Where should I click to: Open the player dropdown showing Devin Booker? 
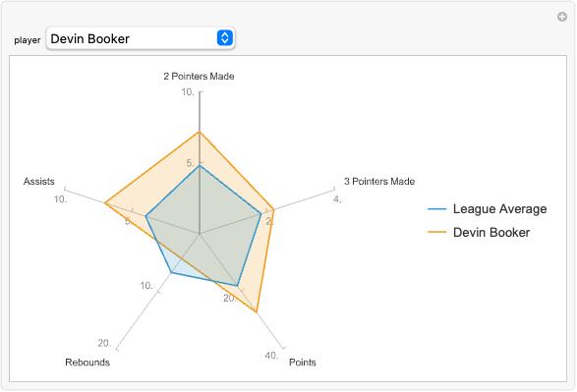(x=141, y=38)
